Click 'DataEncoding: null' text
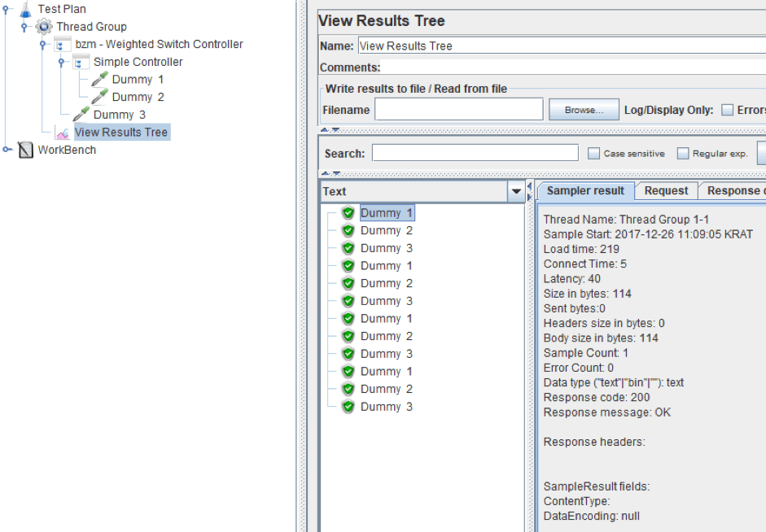766x532 pixels. pyautogui.click(x=592, y=516)
